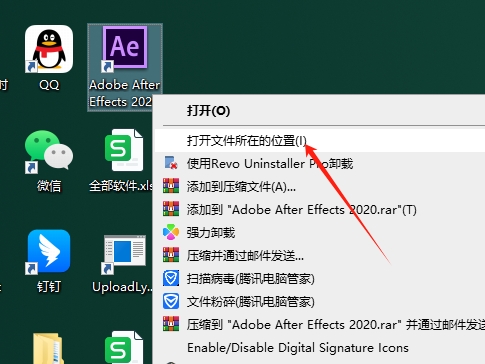Click the shield icon beside 扫描病毒
Screen dimensions: 485x364
point(171,278)
